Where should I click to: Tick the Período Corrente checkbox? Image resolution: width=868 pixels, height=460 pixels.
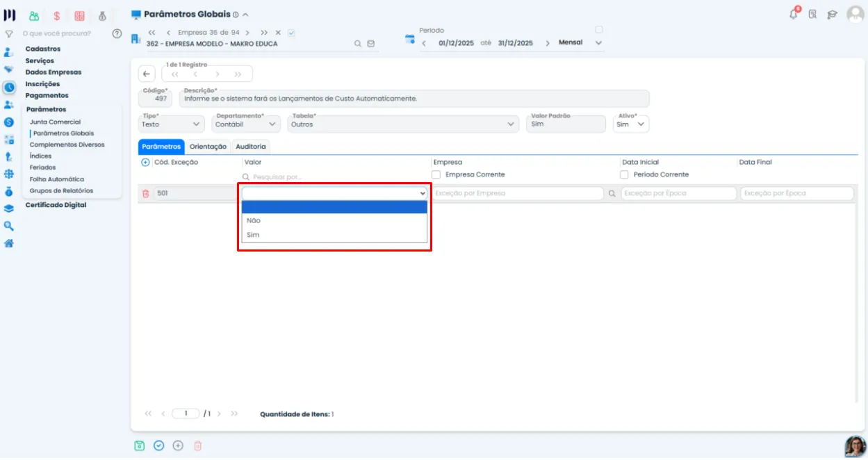pyautogui.click(x=624, y=174)
